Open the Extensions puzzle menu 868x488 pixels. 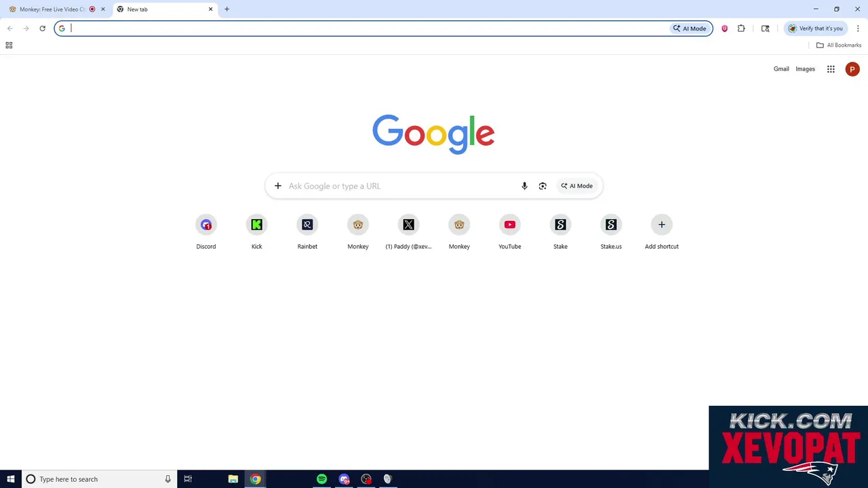pyautogui.click(x=741, y=28)
